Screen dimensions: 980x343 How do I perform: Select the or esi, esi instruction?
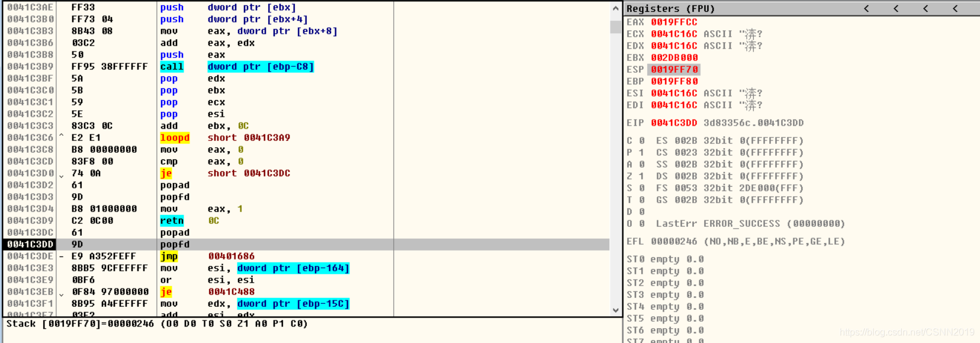point(207,280)
